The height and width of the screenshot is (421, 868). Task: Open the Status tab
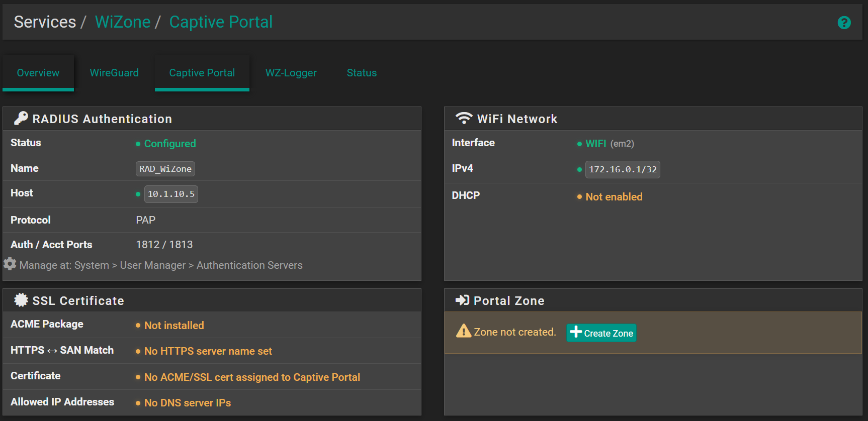362,73
